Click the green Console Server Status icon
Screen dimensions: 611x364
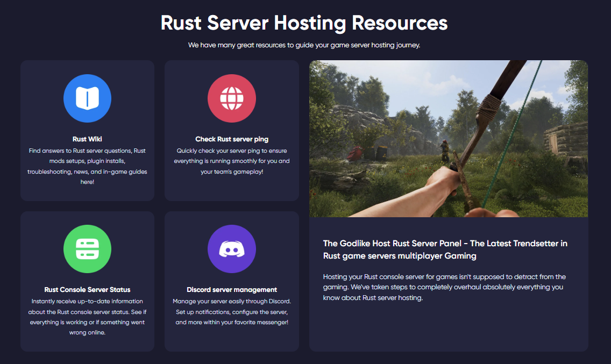[87, 249]
